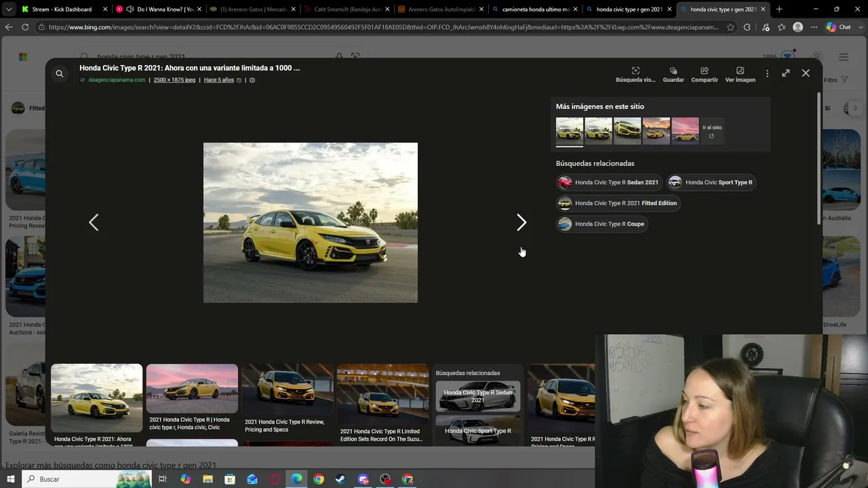Open Discord from the taskbar

tap(363, 479)
